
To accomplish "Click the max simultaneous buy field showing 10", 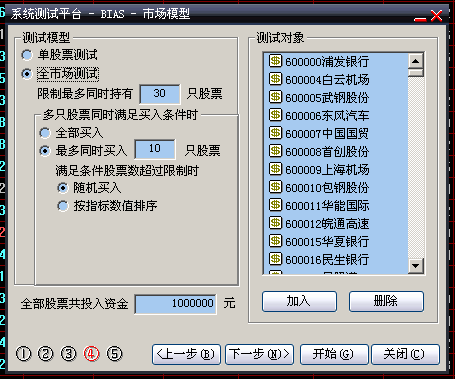I will point(155,149).
